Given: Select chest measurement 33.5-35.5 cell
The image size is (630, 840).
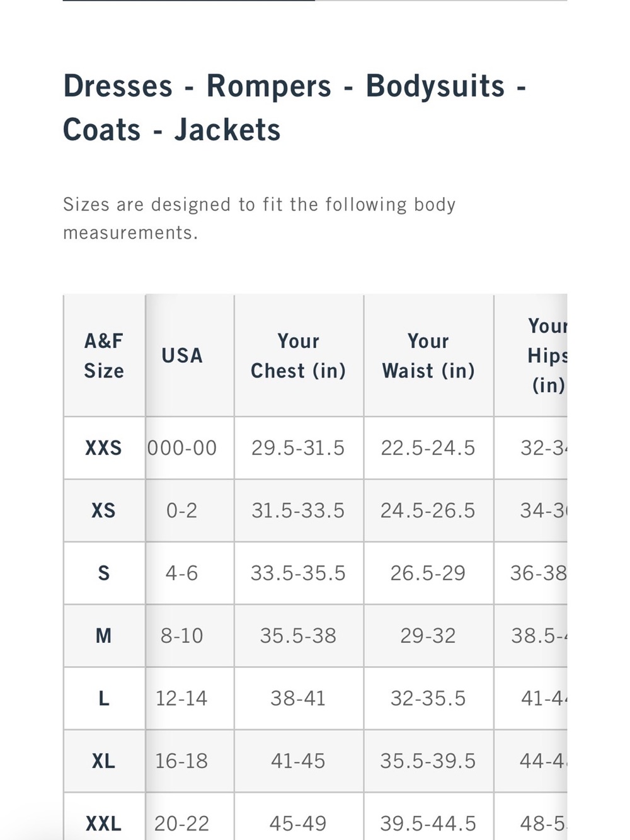Looking at the screenshot, I should (299, 573).
